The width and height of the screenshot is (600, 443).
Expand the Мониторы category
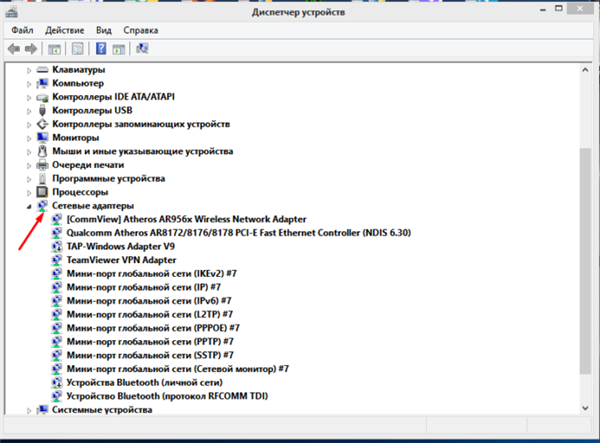pyautogui.click(x=29, y=138)
